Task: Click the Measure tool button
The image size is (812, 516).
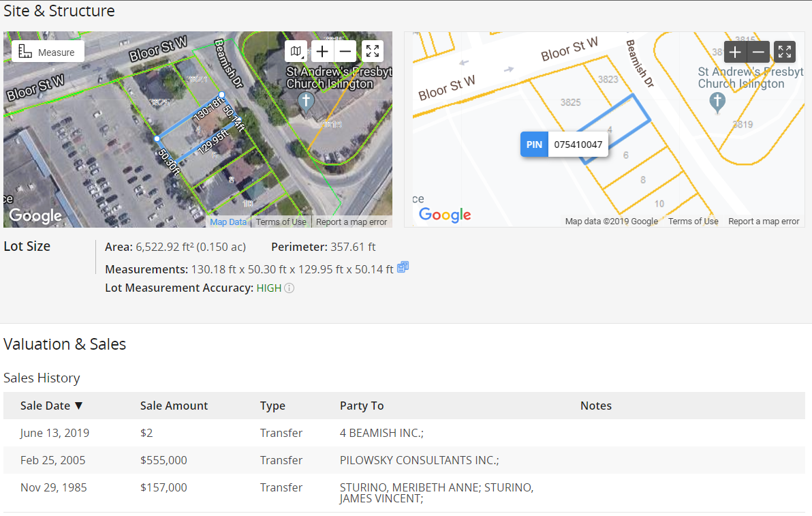Action: 48,52
